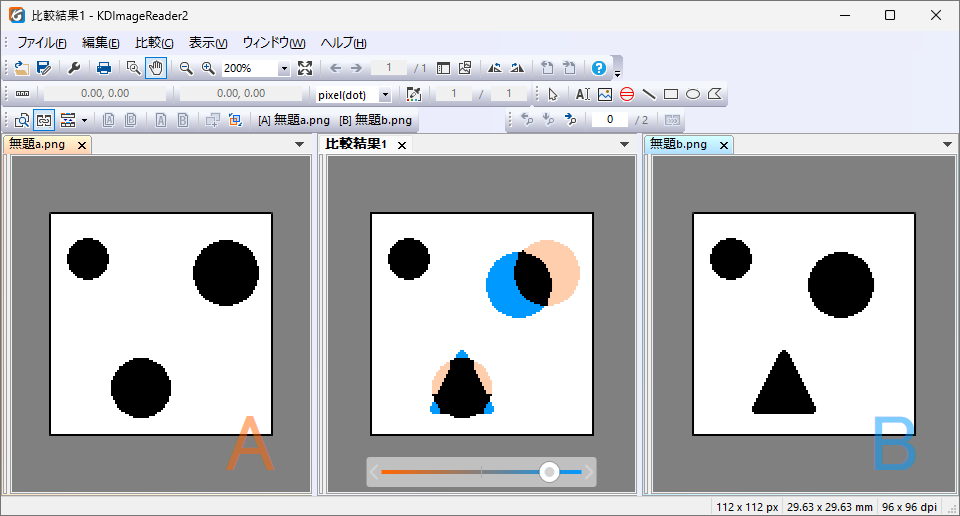Click the zoom in magnifier

pos(208,68)
